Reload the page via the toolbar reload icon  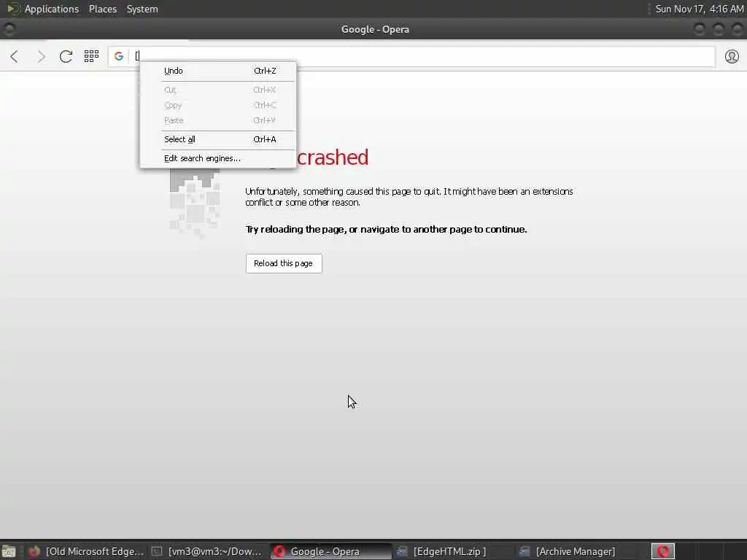click(x=66, y=56)
